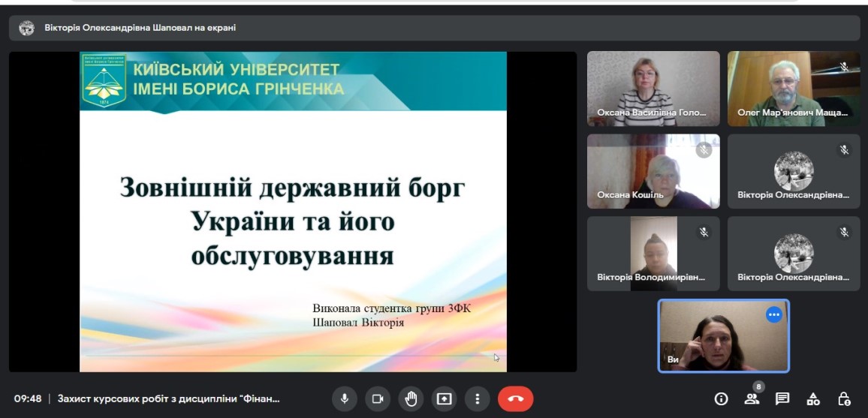
Task: Toggle the camera button
Action: tap(378, 398)
